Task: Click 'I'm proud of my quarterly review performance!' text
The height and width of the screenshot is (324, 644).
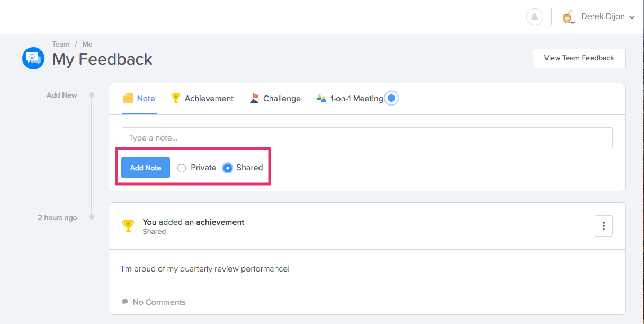Action: point(205,269)
